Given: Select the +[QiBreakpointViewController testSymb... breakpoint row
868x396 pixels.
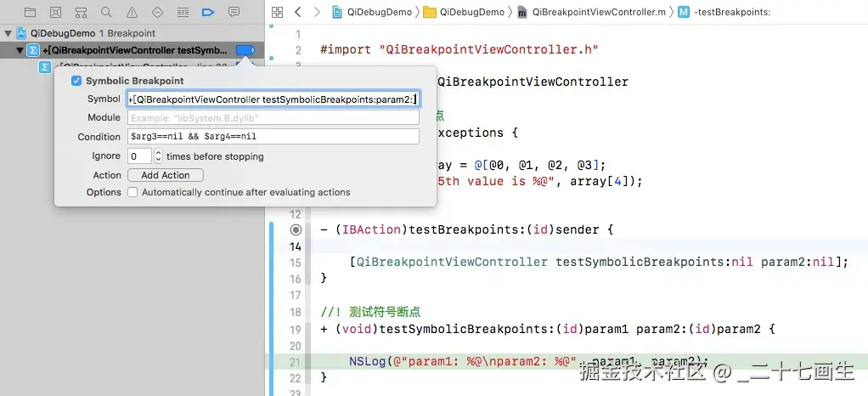Looking at the screenshot, I should 131,50.
